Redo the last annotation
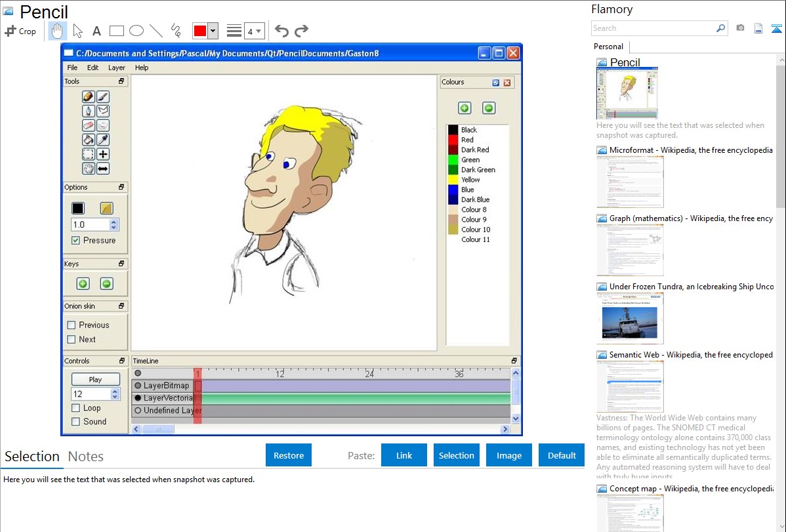The height and width of the screenshot is (532, 786). point(301,31)
